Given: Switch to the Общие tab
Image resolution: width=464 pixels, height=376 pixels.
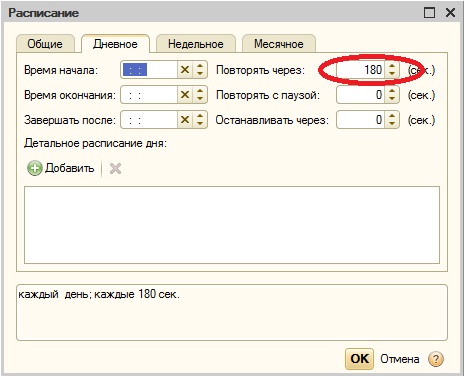Looking at the screenshot, I should pyautogui.click(x=45, y=44).
